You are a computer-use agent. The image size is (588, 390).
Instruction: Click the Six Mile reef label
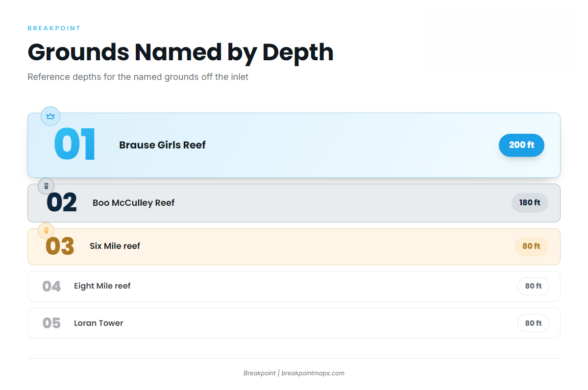pyautogui.click(x=115, y=246)
